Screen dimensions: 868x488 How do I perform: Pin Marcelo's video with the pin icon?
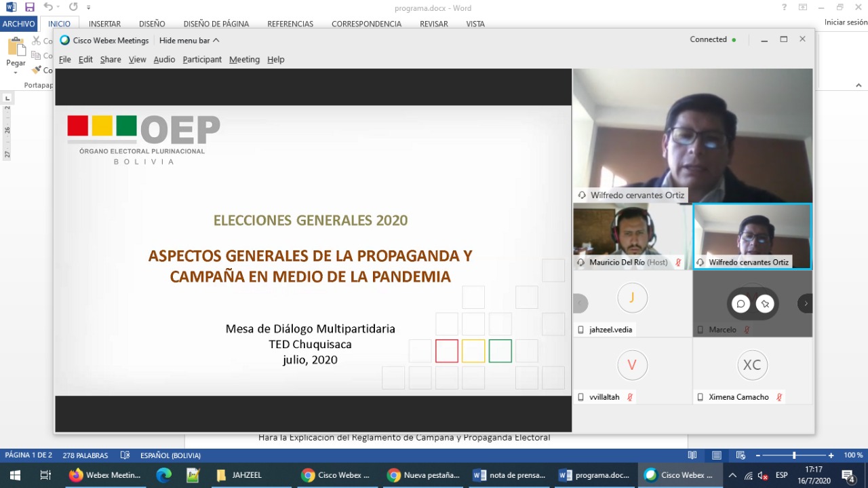click(x=766, y=304)
